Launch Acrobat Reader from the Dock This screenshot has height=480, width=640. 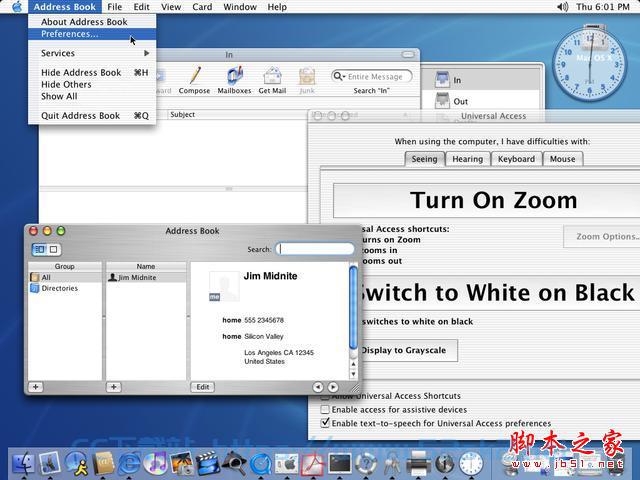click(313, 464)
